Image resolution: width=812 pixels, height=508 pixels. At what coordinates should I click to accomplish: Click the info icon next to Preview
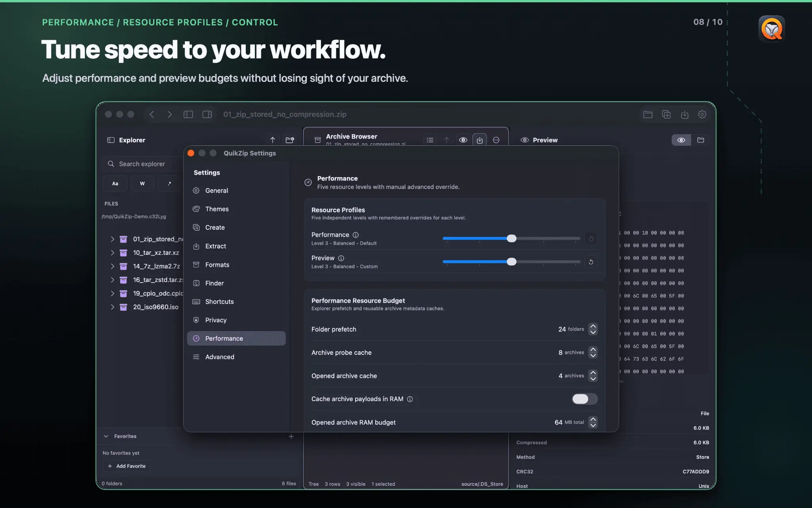click(341, 258)
